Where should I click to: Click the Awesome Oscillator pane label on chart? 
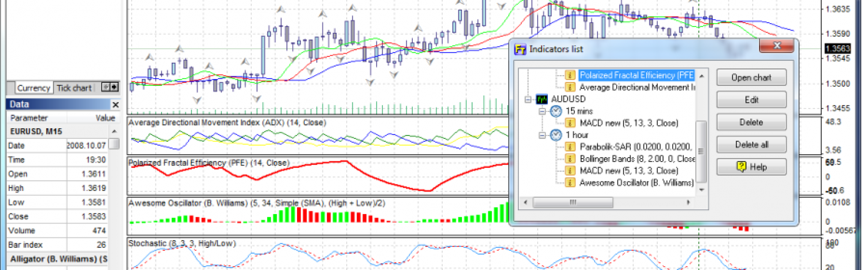coord(257,203)
